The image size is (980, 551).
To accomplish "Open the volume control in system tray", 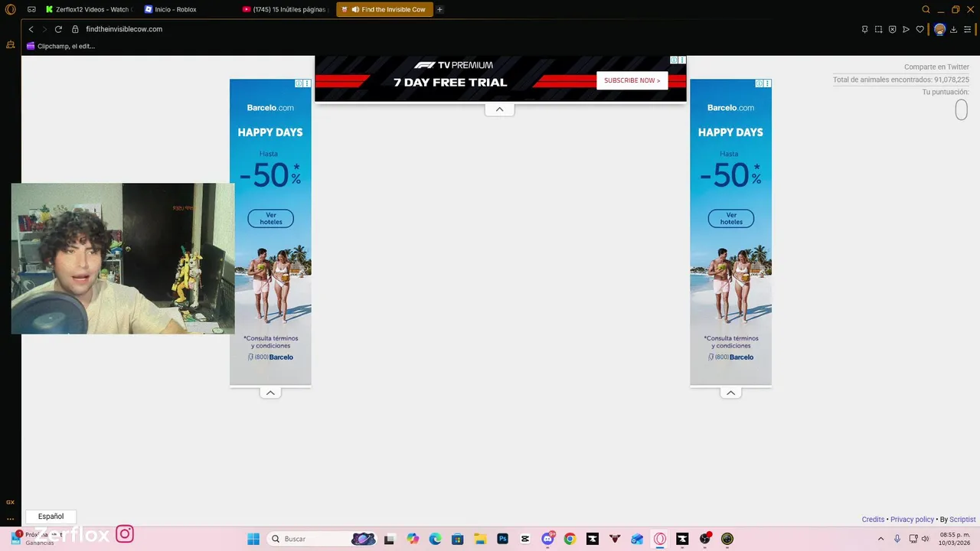I will pos(925,539).
